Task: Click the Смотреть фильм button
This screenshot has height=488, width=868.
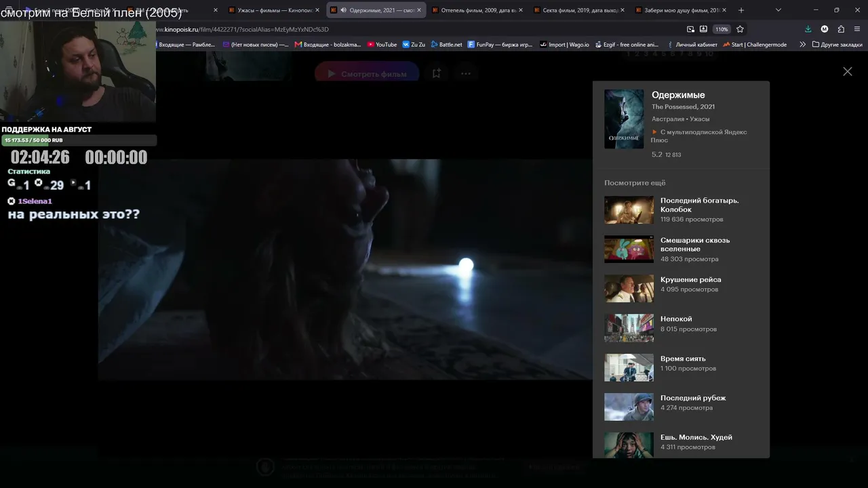Action: click(367, 74)
